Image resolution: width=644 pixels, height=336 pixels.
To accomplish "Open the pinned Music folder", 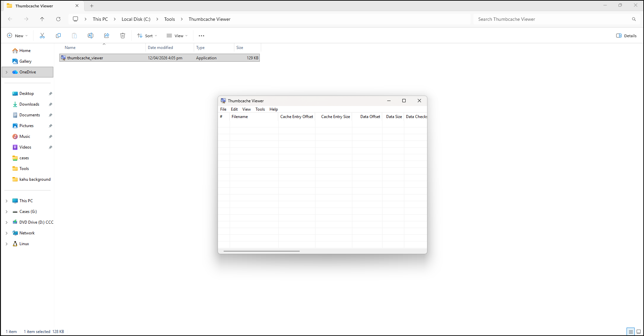I will coord(24,136).
